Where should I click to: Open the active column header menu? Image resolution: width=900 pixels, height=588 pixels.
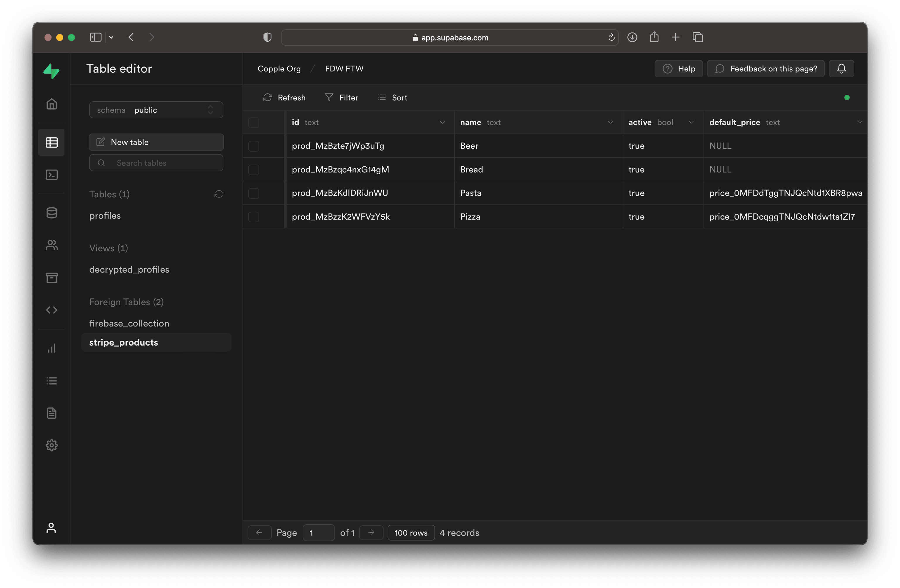(x=691, y=122)
